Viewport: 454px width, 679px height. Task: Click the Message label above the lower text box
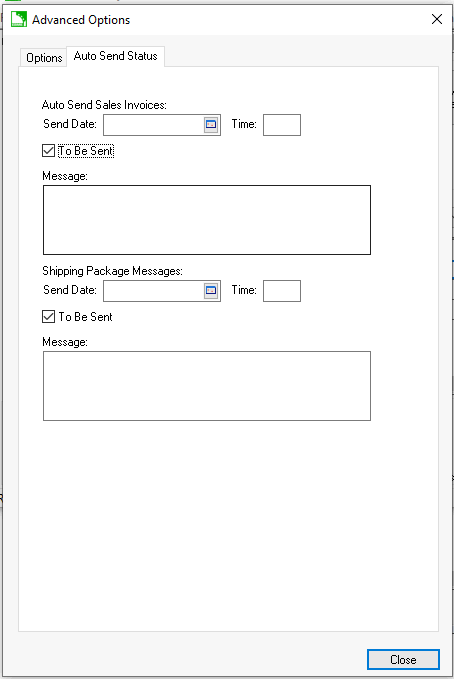pos(65,342)
